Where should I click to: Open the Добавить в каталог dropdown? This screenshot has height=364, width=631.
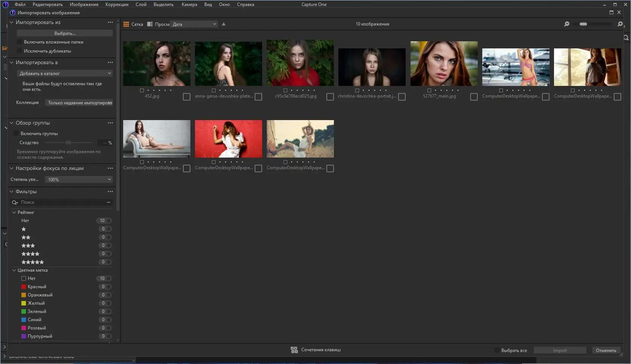tap(65, 74)
